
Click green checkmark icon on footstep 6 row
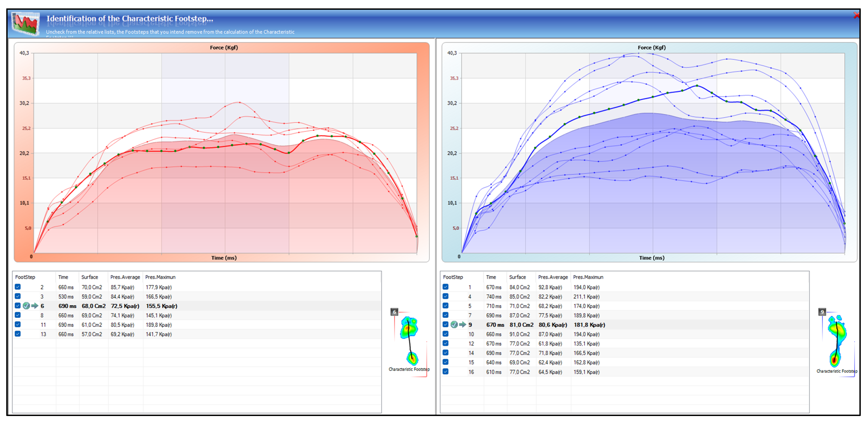point(26,306)
